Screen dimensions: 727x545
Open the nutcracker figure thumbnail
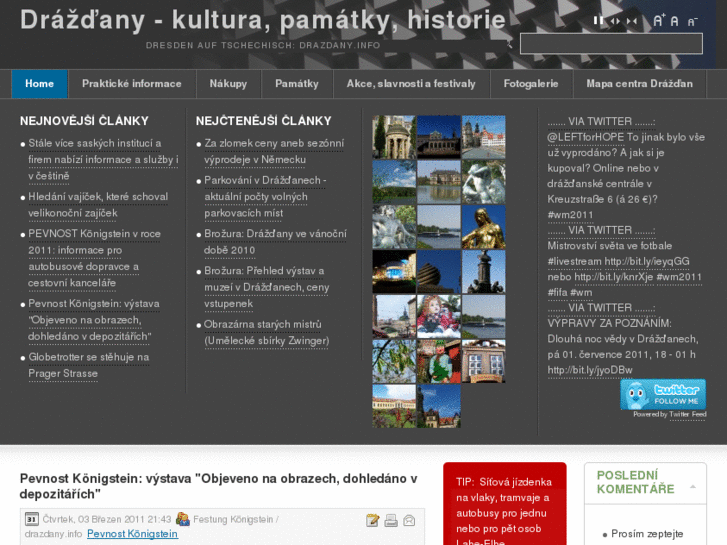[x=439, y=361]
